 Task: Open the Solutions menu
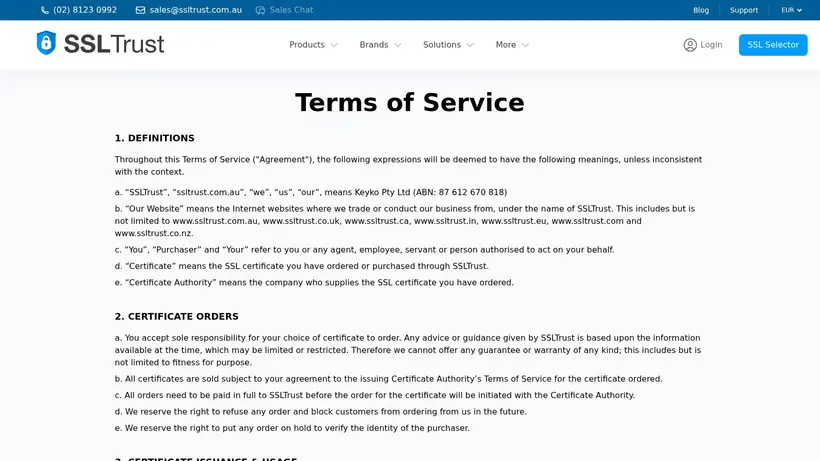pyautogui.click(x=442, y=45)
